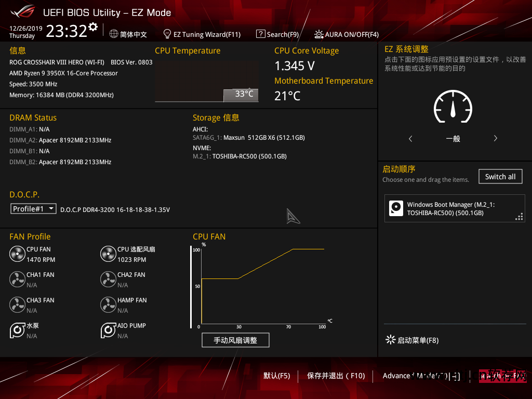Click the 23:32 clock time
This screenshot has width=532, height=399.
66,31
